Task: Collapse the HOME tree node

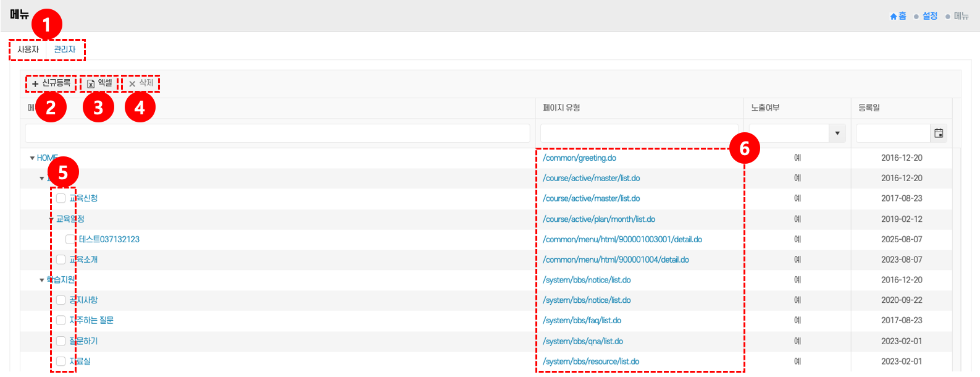Action: 32,158
